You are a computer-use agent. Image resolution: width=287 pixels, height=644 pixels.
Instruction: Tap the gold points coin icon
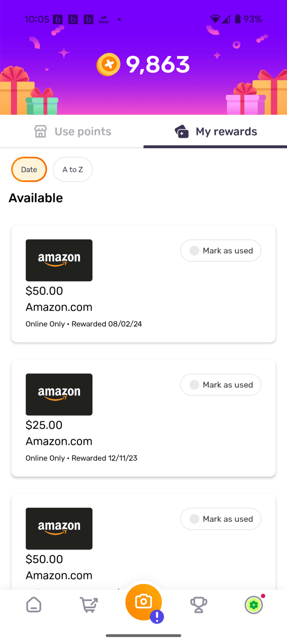(x=108, y=65)
